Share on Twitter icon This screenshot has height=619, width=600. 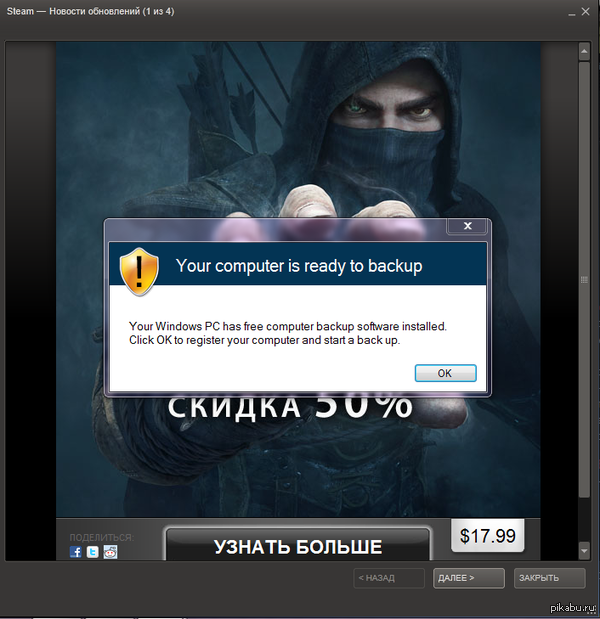tap(93, 551)
